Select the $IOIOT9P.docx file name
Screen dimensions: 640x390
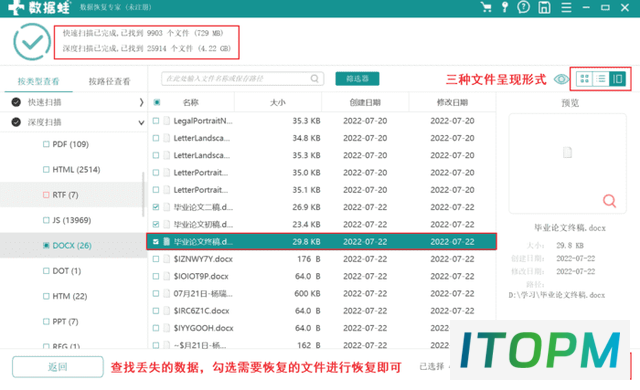click(201, 276)
